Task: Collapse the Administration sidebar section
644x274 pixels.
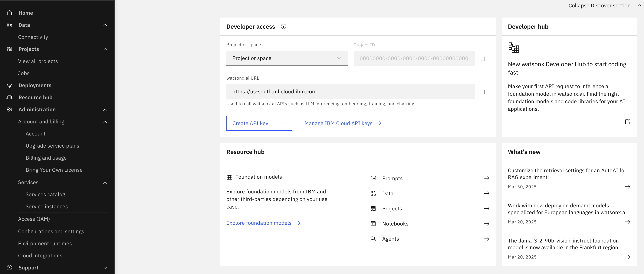Action: (x=105, y=110)
